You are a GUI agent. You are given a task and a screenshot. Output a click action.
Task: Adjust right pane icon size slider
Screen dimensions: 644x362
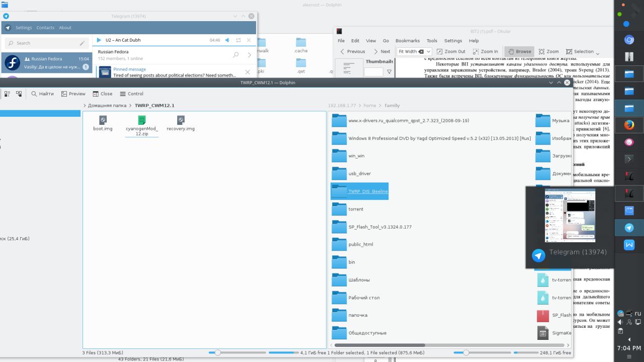click(481, 353)
